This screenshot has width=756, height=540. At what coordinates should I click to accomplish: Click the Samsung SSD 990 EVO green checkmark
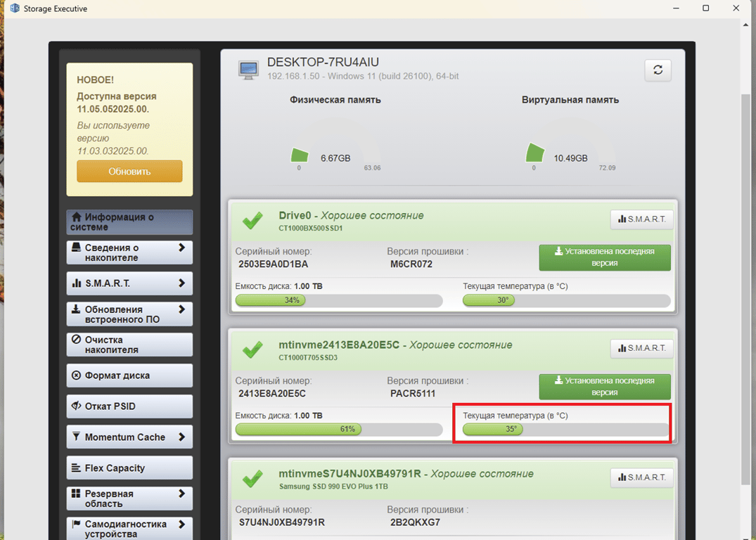252,479
